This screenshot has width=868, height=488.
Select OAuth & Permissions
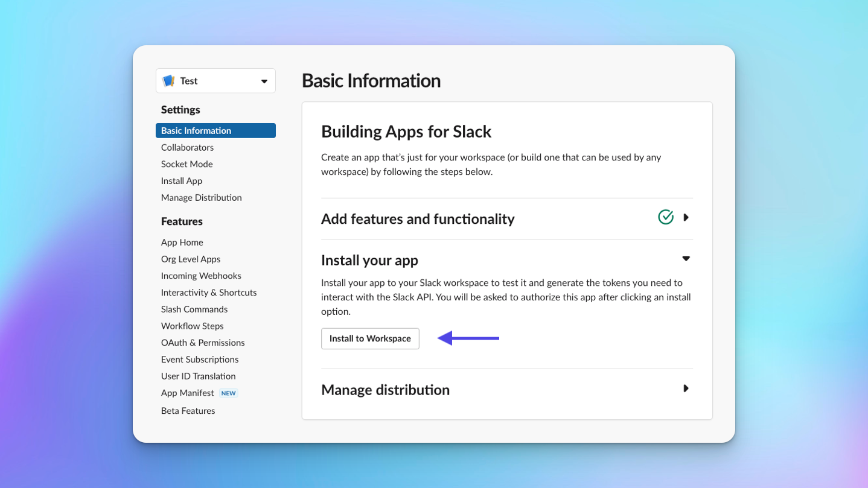(x=202, y=343)
